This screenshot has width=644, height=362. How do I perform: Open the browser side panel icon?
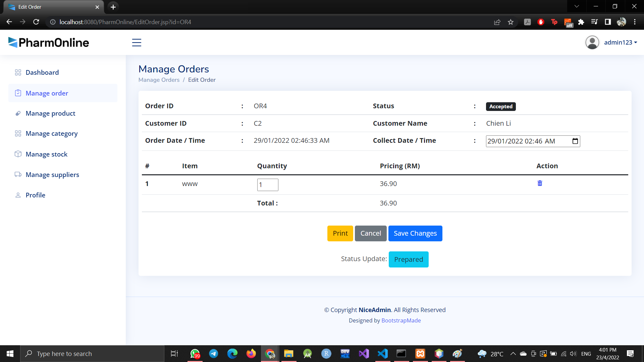coord(608,22)
